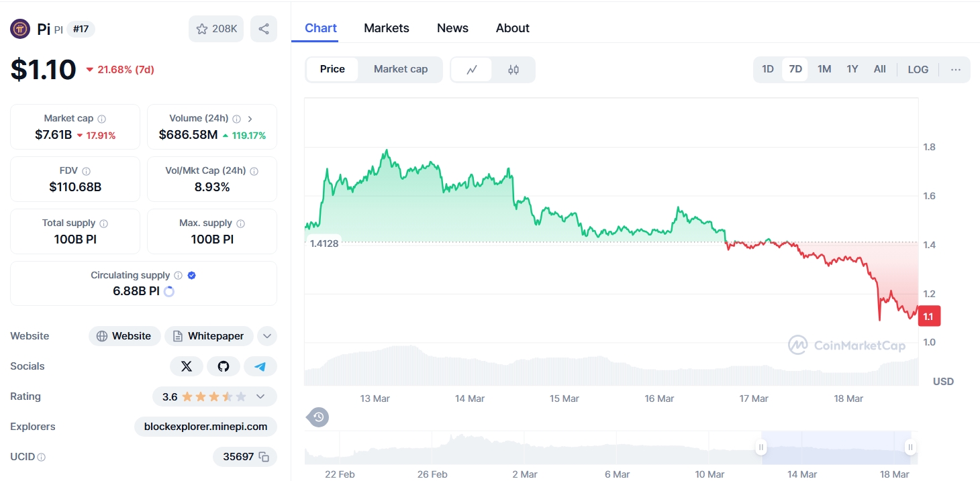Click the Pi coin logo icon
This screenshot has width=980, height=481.
pyautogui.click(x=20, y=29)
